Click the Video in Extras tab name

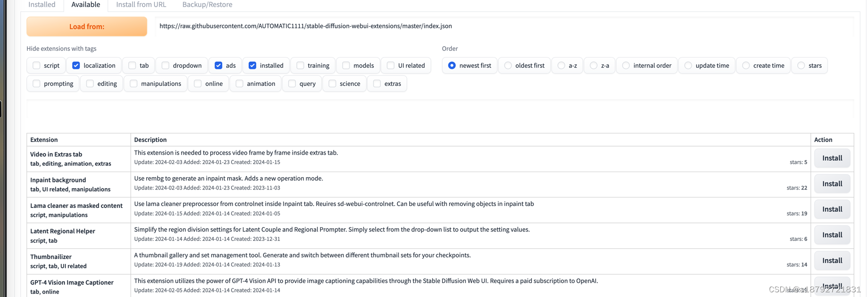56,154
